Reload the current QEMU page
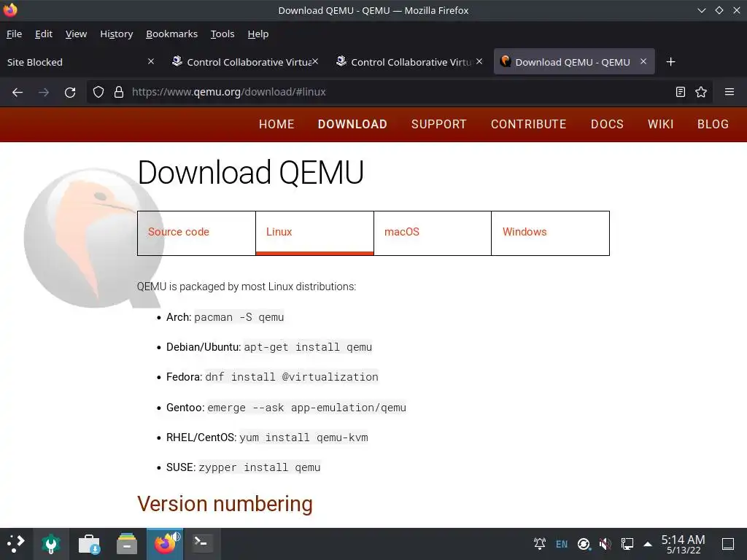Screen dimensions: 747x560 (70, 92)
